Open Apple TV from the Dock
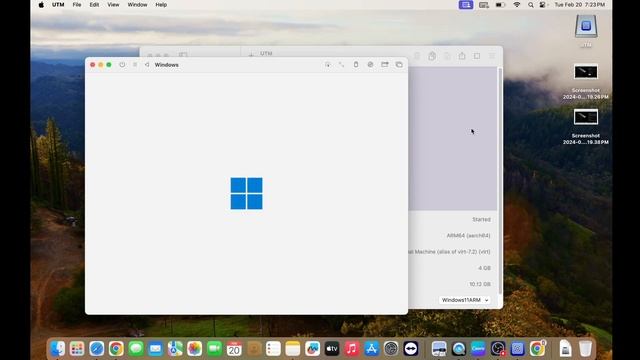Viewport: 640px width, 360px height. [x=332, y=349]
